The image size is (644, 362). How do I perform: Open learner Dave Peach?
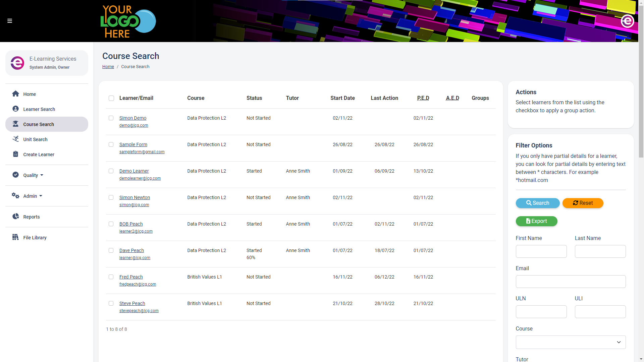131,250
